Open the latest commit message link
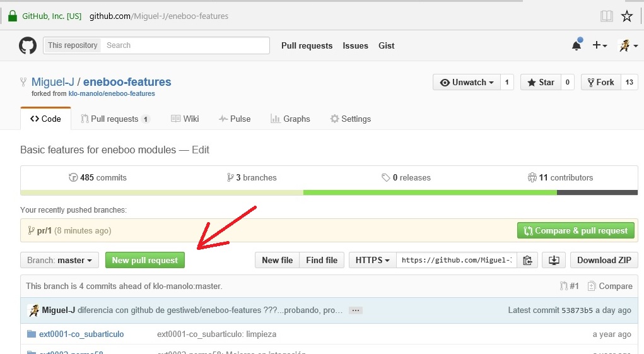The image size is (644, 354). [210, 310]
